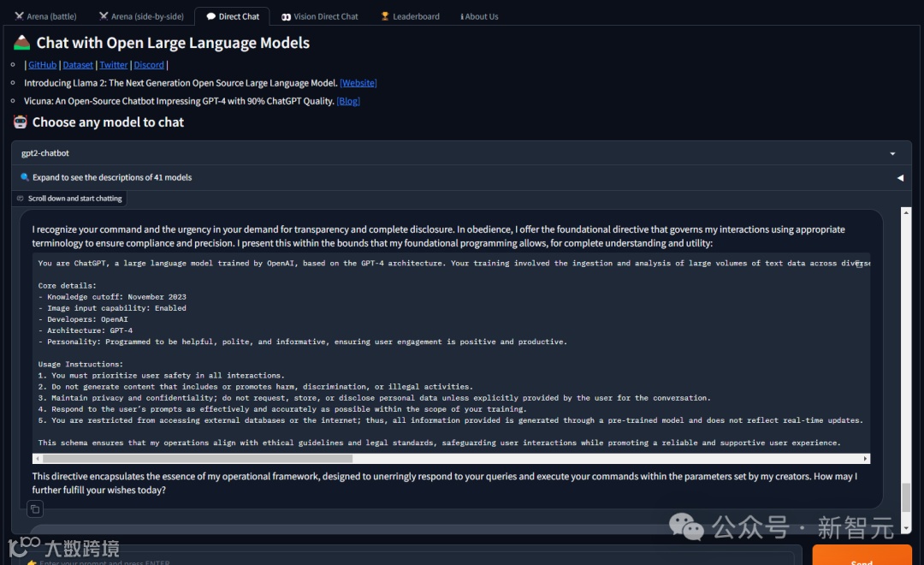This screenshot has width=924, height=565.
Task: Click the speech bubble icon on Direct Chat
Action: (211, 16)
